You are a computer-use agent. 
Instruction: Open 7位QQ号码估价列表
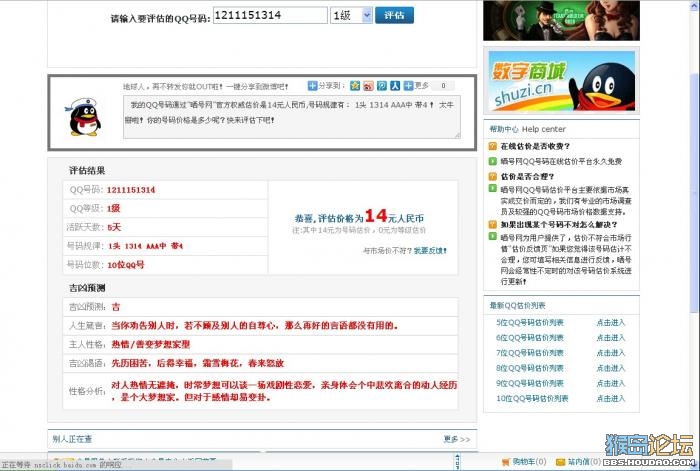coord(530,353)
